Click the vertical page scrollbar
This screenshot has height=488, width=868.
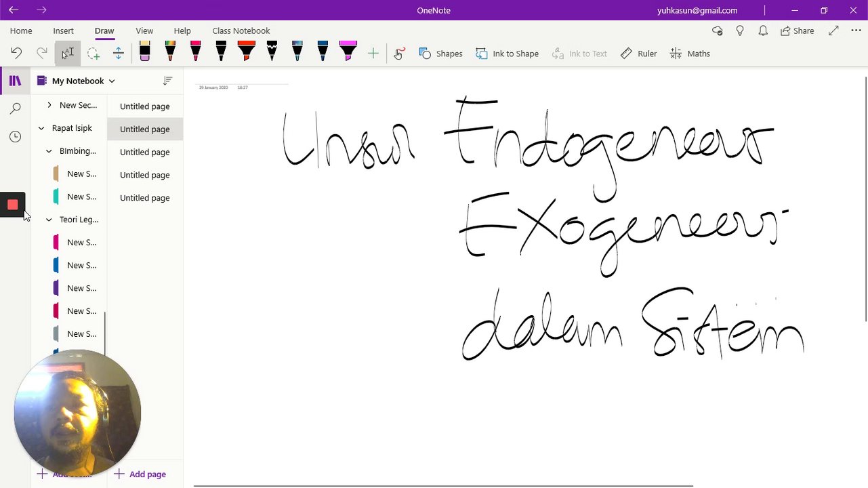pyautogui.click(x=865, y=199)
